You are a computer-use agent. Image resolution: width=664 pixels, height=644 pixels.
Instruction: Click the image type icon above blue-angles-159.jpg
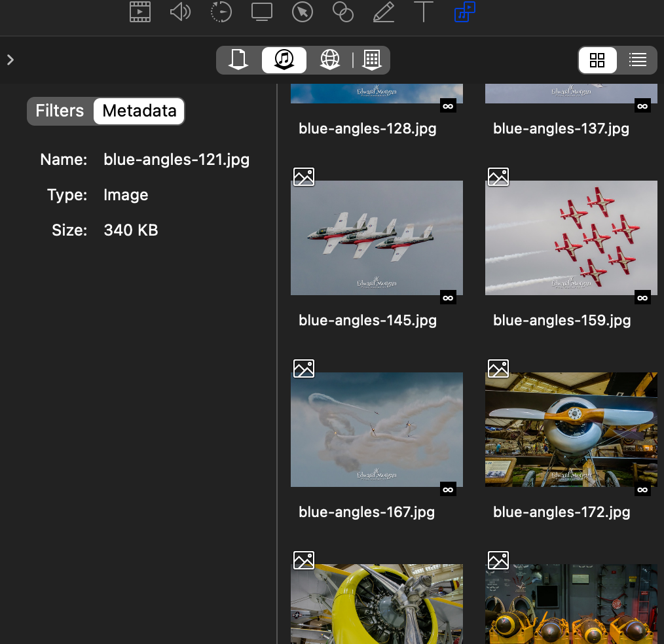click(498, 177)
